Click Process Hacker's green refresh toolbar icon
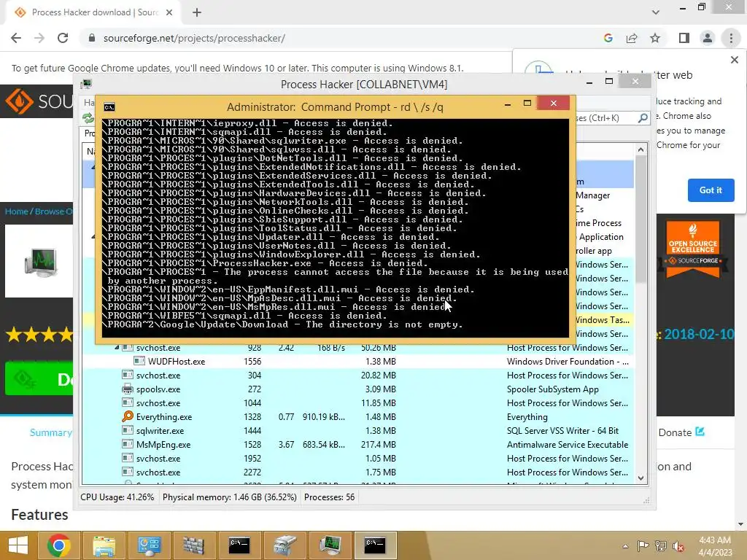Image resolution: width=747 pixels, height=560 pixels. pyautogui.click(x=88, y=117)
